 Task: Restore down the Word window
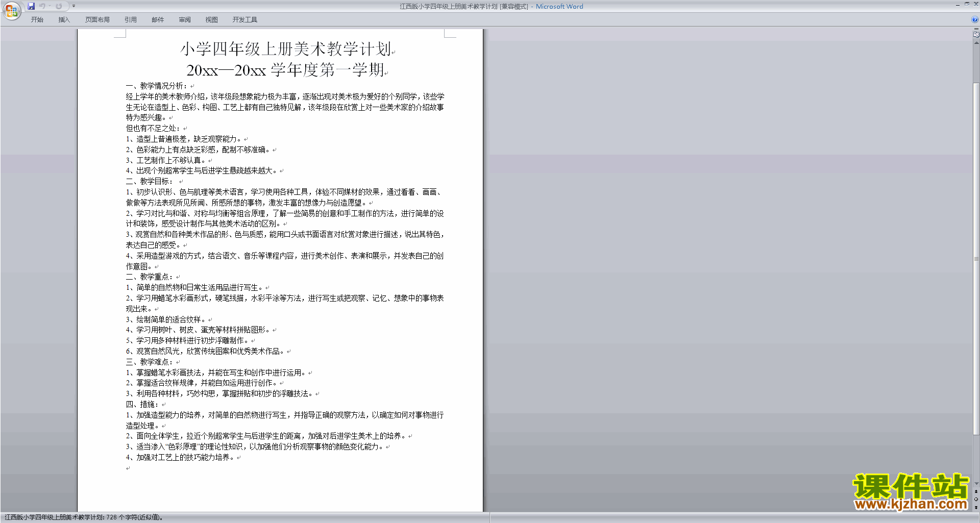967,4
